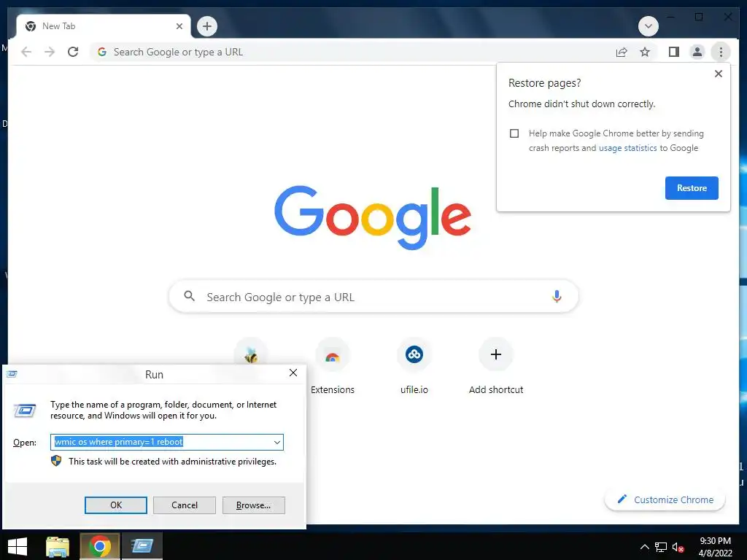747x560 pixels.
Task: Open Chrome's share this page icon
Action: click(x=622, y=52)
